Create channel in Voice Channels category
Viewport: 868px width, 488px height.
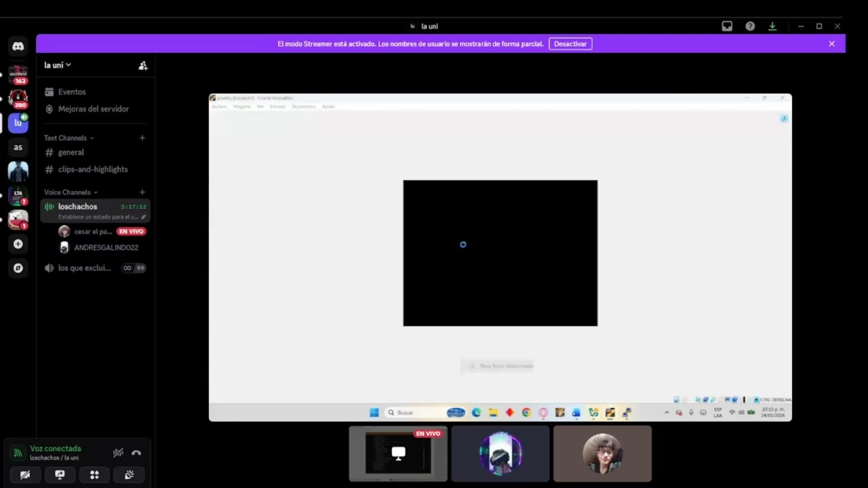[142, 192]
